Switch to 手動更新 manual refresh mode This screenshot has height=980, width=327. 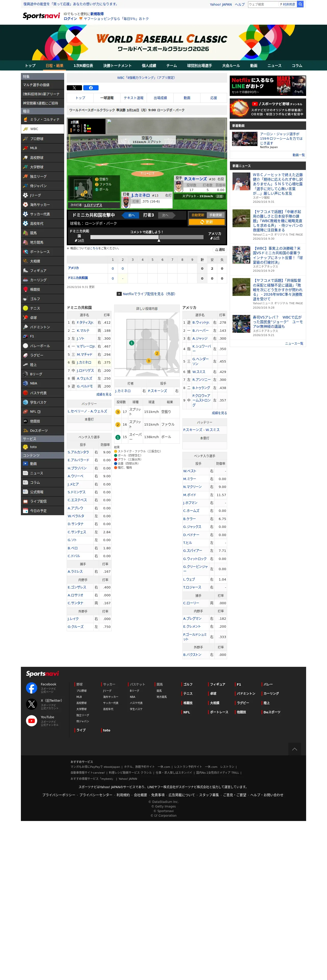216,215
